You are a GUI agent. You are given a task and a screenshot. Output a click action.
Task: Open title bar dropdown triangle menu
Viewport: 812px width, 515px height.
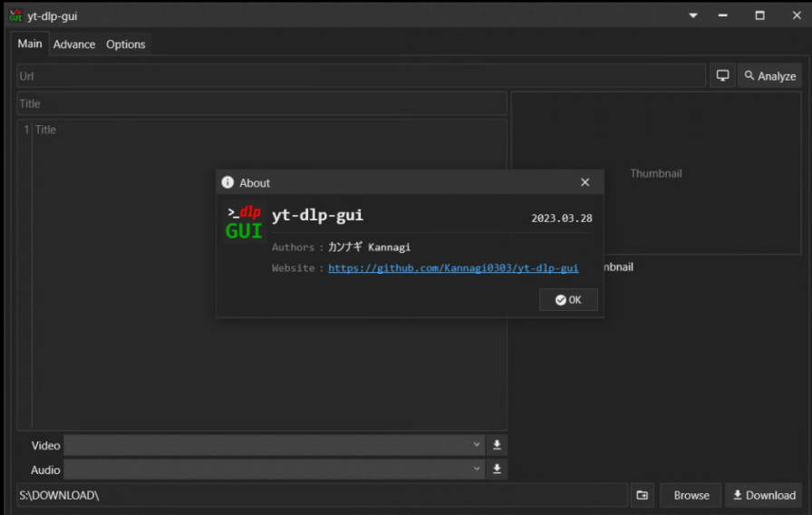(693, 15)
